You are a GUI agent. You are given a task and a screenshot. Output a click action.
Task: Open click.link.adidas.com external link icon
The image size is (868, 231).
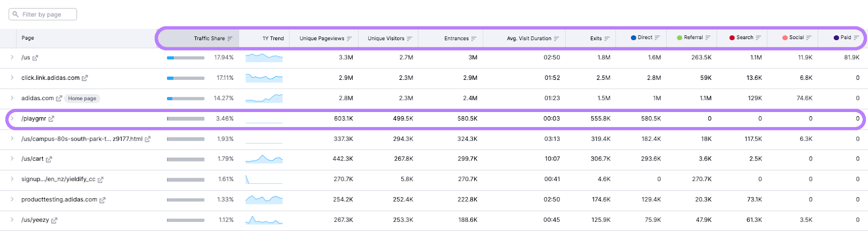tap(85, 78)
